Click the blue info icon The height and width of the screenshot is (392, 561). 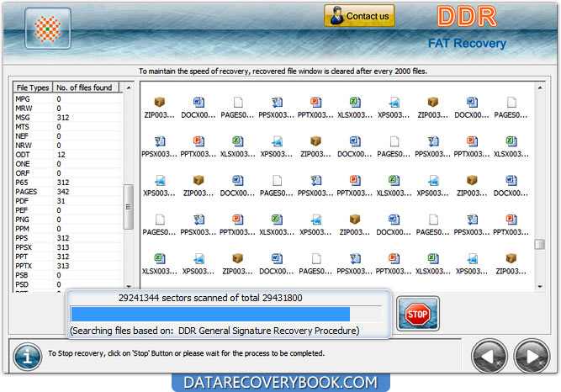coord(28,357)
